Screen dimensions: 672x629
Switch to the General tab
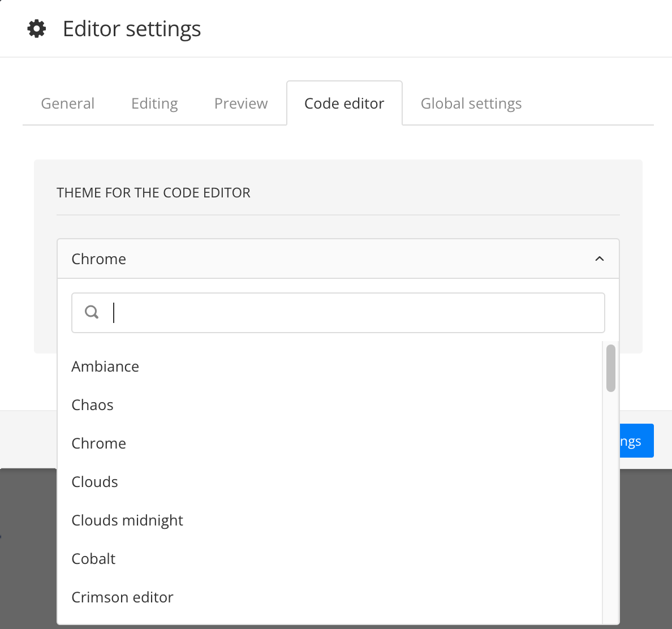pyautogui.click(x=67, y=103)
